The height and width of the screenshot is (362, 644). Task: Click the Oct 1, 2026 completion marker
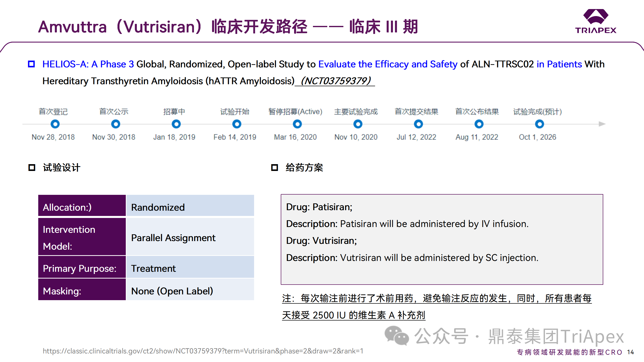click(539, 124)
